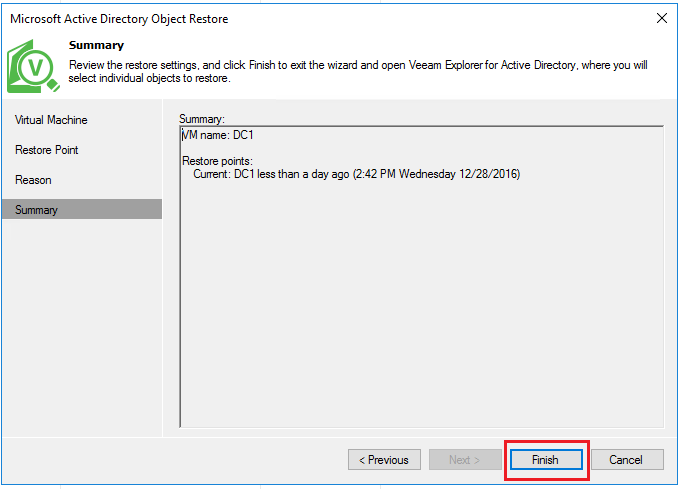Image resolution: width=682 pixels, height=489 pixels.
Task: Click the 'Summary:' label above the text box
Action: [202, 119]
